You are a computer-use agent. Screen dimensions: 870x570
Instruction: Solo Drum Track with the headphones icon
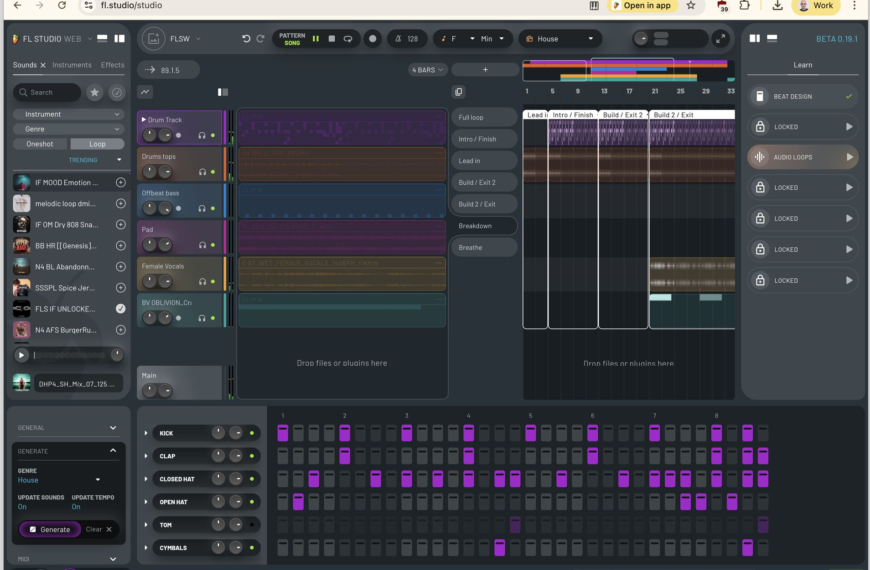pyautogui.click(x=202, y=135)
